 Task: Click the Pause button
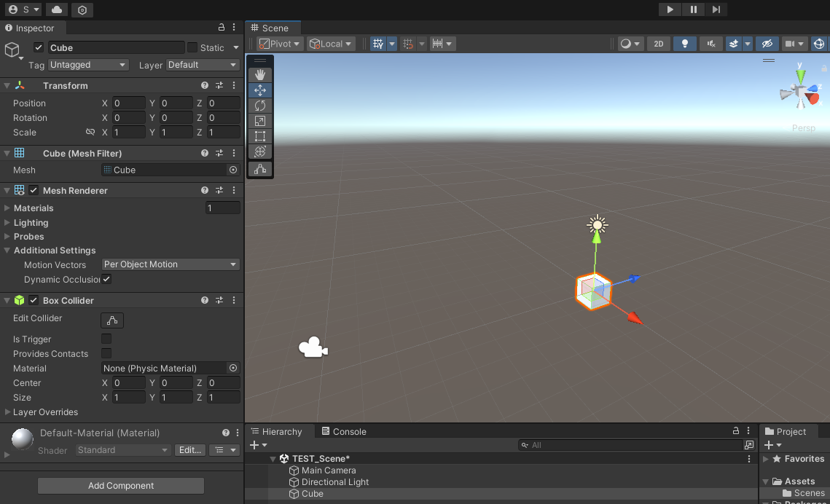(x=693, y=9)
